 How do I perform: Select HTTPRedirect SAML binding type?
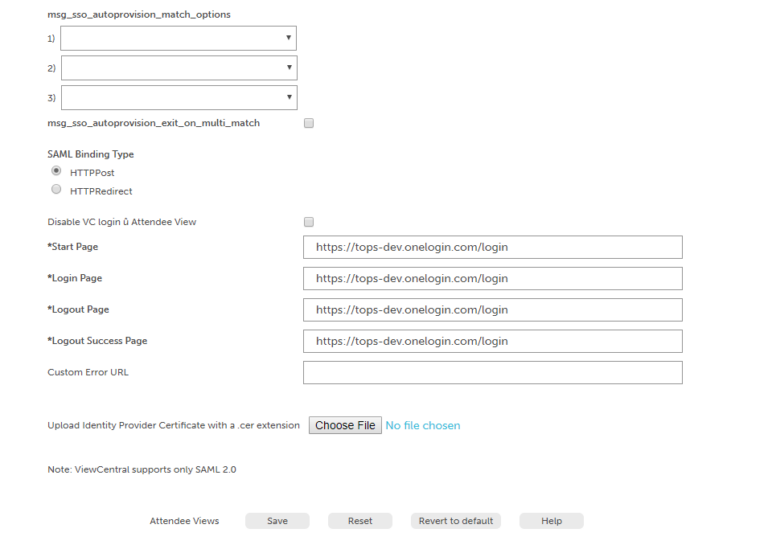point(56,190)
